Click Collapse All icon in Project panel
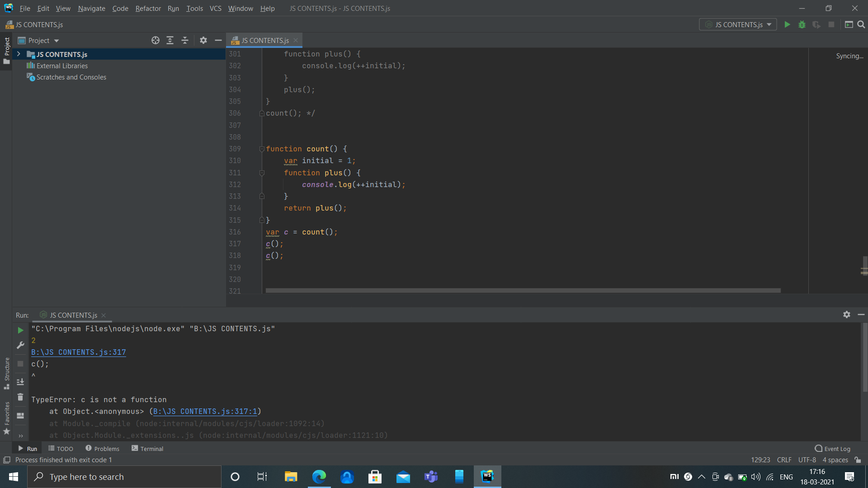This screenshot has height=488, width=868. pyautogui.click(x=185, y=40)
